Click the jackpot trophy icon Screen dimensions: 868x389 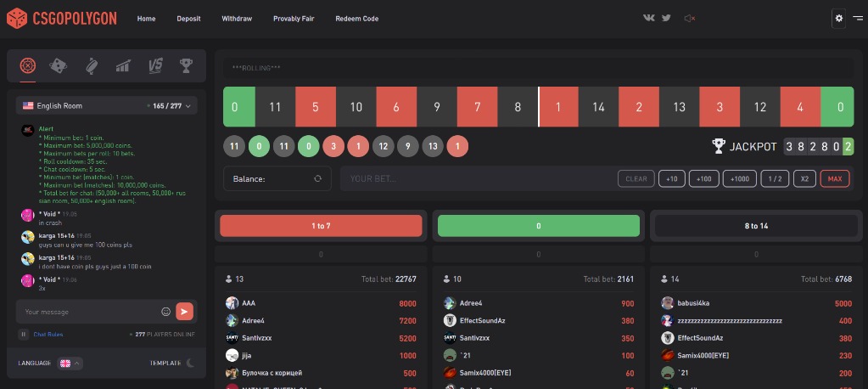tap(719, 146)
